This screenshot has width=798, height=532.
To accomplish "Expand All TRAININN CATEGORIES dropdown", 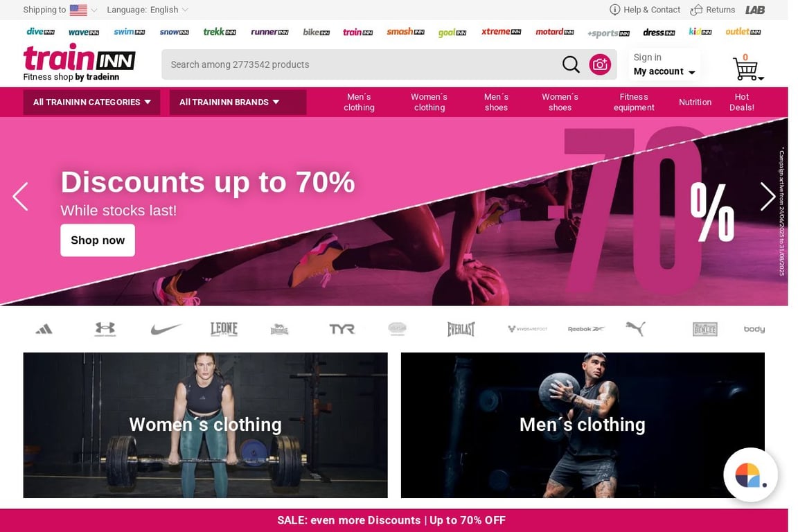I will (91, 103).
